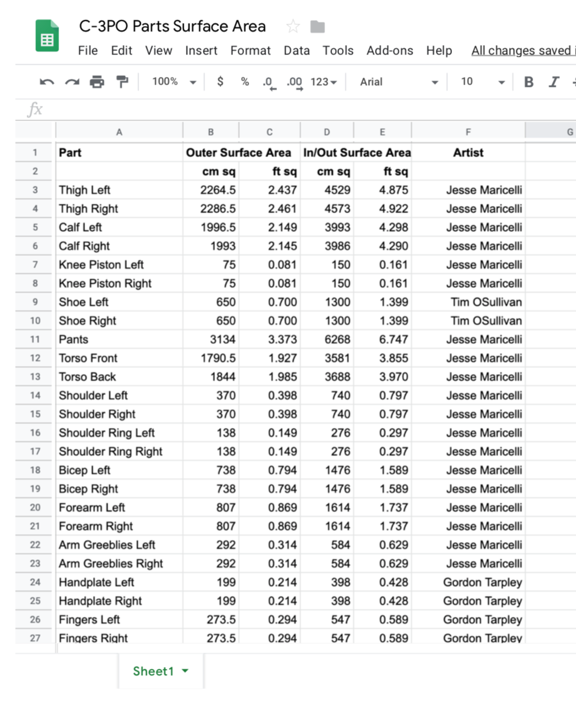Viewport: 576px width, 728px height.
Task: Select column F header
Action: click(468, 132)
